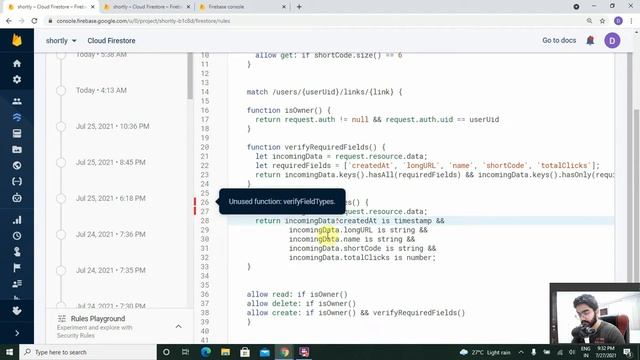This screenshot has height=360, width=640.
Task: Open File Explorer from taskbar
Action: 225,352
